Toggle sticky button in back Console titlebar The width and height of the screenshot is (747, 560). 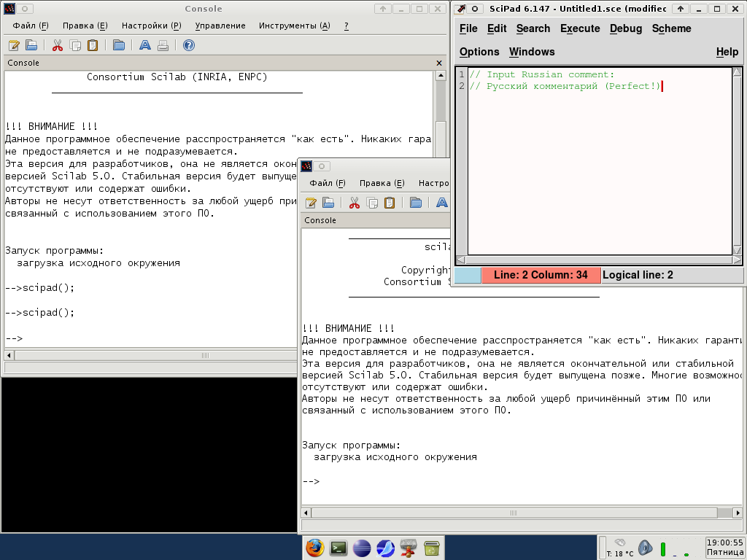(x=25, y=9)
